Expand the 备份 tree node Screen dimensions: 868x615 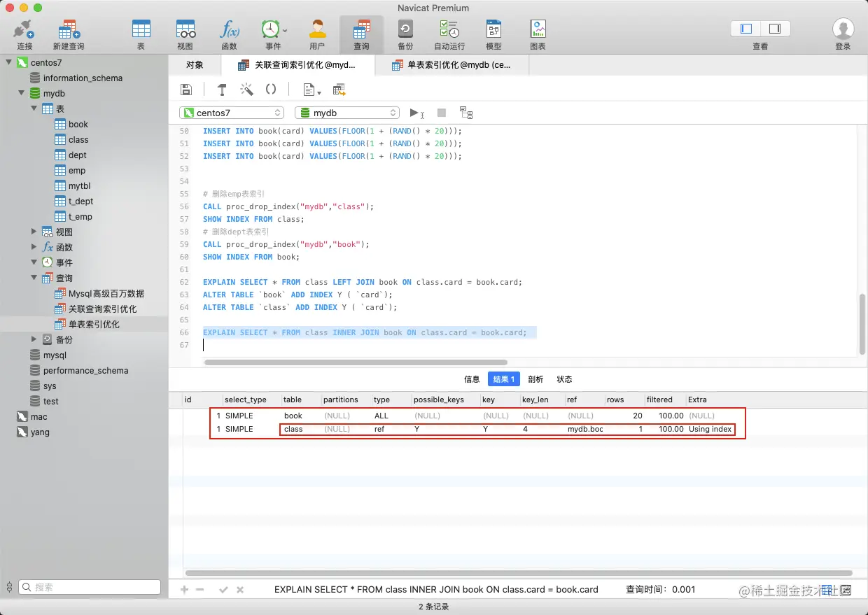coord(34,339)
